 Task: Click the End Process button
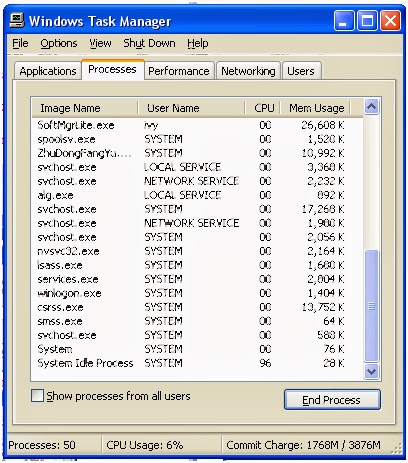[332, 399]
